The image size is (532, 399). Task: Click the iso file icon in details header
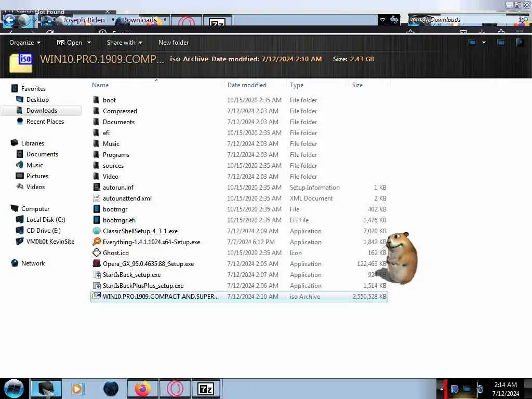(x=21, y=62)
